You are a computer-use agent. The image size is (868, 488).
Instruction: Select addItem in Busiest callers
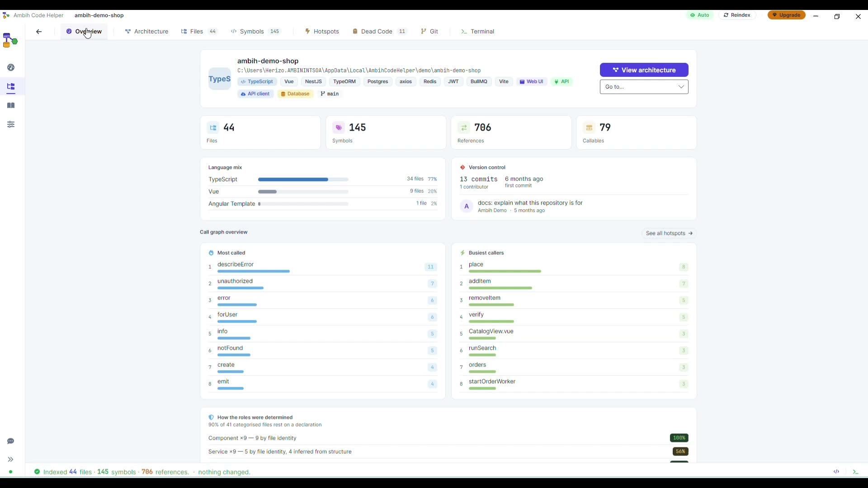[x=574, y=284]
